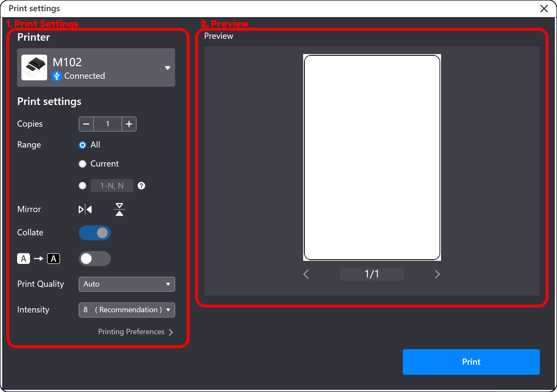Image resolution: width=557 pixels, height=392 pixels.
Task: Open the M102 printer selection dropdown
Action: click(x=168, y=68)
